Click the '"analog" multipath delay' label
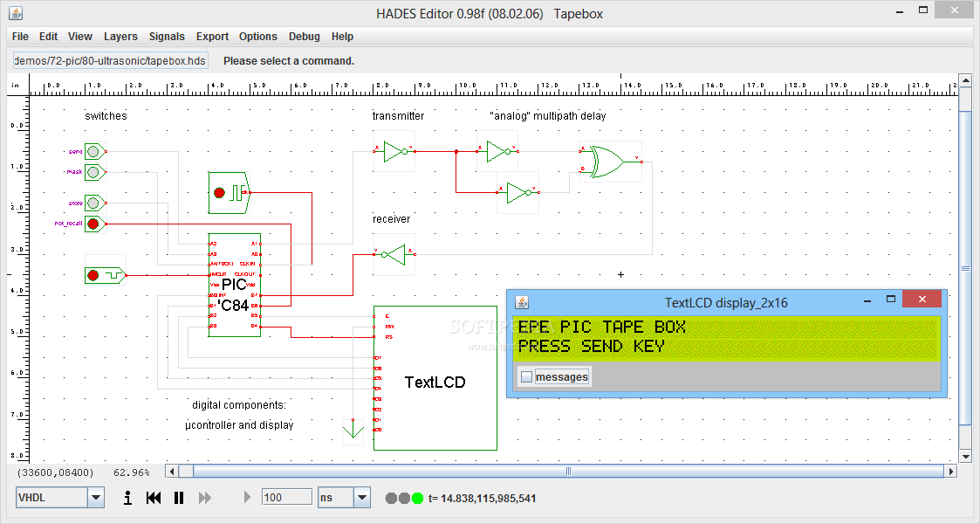Image resolution: width=980 pixels, height=524 pixels. 547,115
